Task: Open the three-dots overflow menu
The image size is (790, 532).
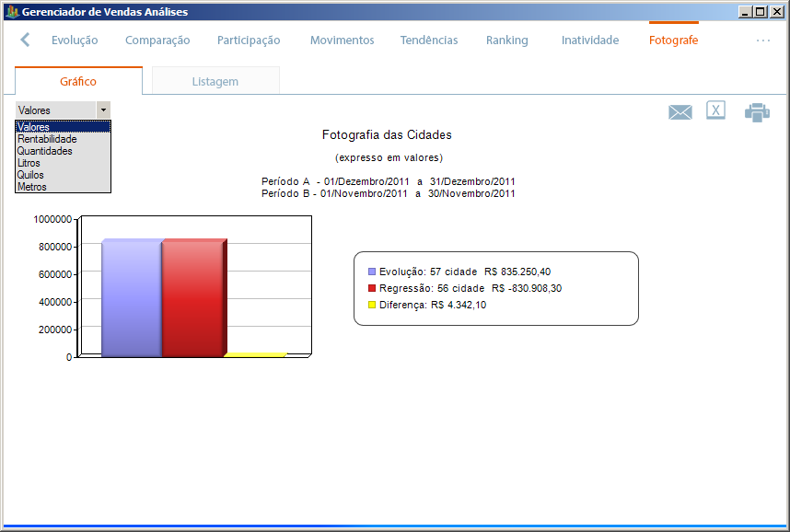Action: [x=762, y=40]
